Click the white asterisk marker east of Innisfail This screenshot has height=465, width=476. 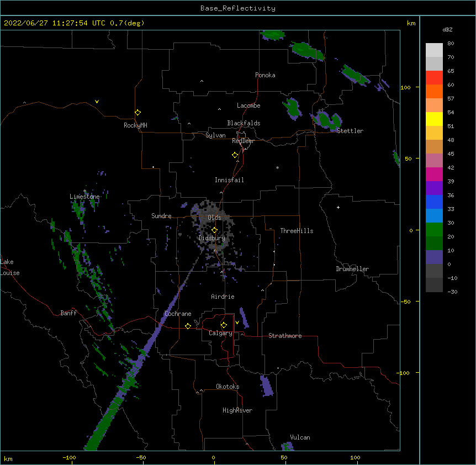277,167
